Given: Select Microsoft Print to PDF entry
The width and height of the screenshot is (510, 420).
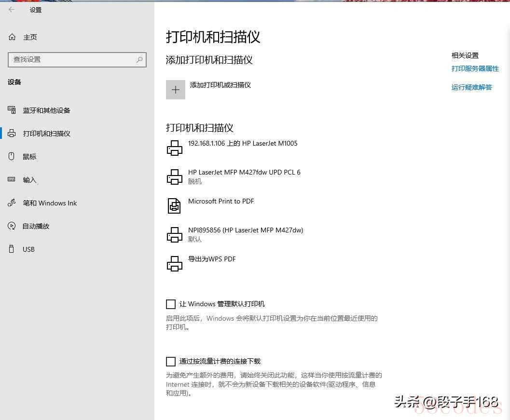Looking at the screenshot, I should (221, 201).
